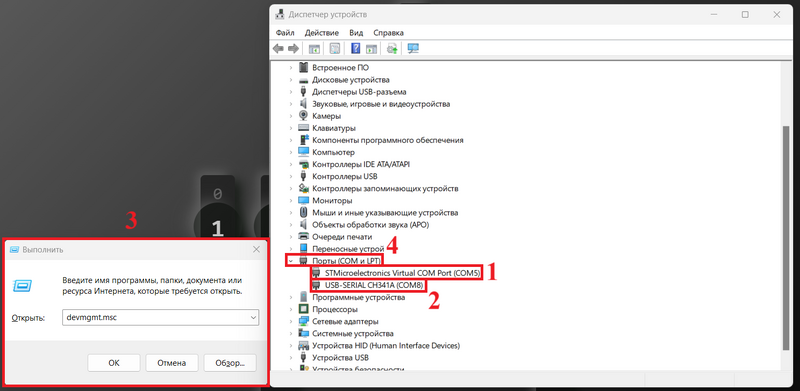The image size is (800, 391).
Task: Expand the Устройства USB chevron
Action: coord(291,358)
